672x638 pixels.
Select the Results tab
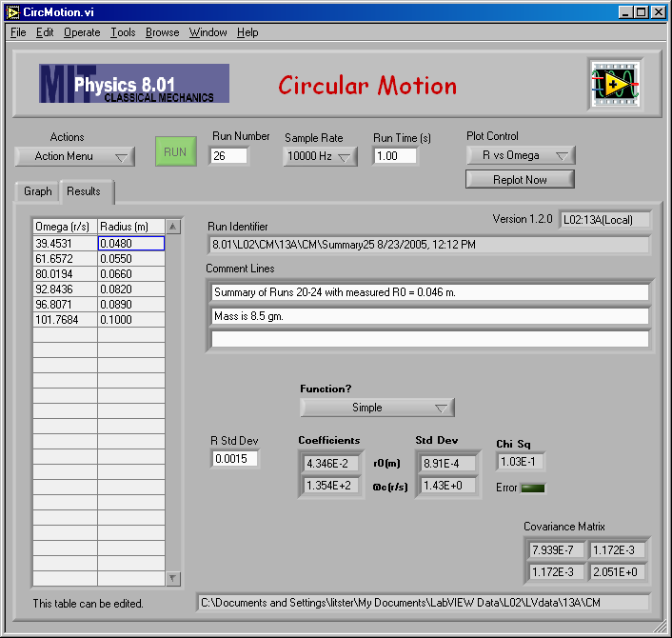pyautogui.click(x=84, y=191)
